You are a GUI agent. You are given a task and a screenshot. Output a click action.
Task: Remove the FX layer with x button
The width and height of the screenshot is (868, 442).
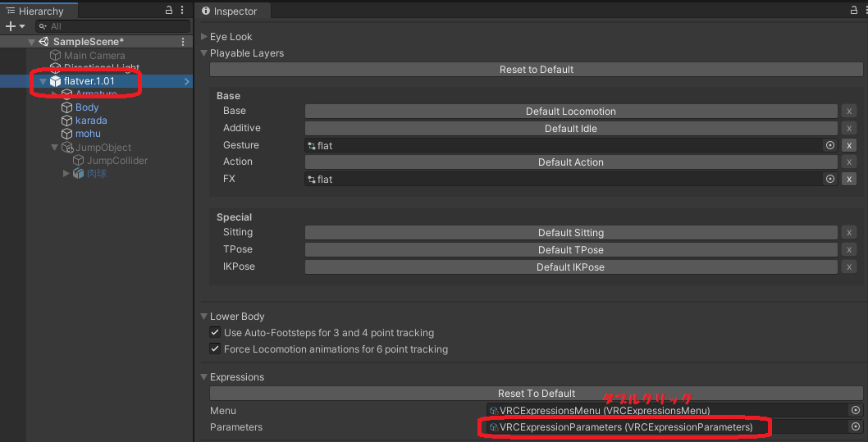[x=848, y=179]
